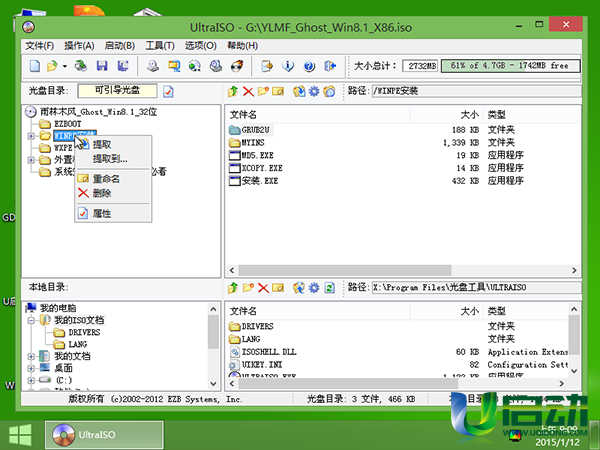
Task: Click the Exit toolbar icon
Action: tap(330, 66)
